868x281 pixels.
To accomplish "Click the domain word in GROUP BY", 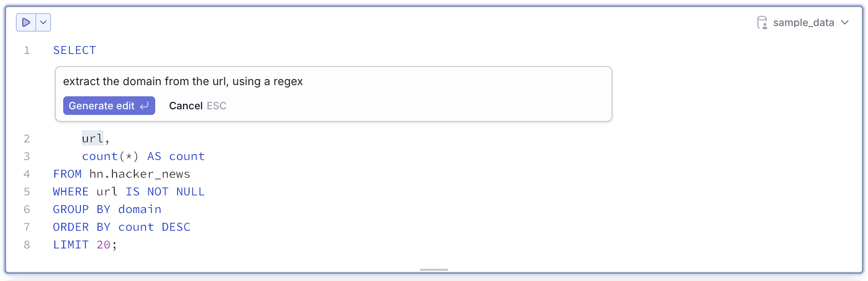I will tap(140, 209).
